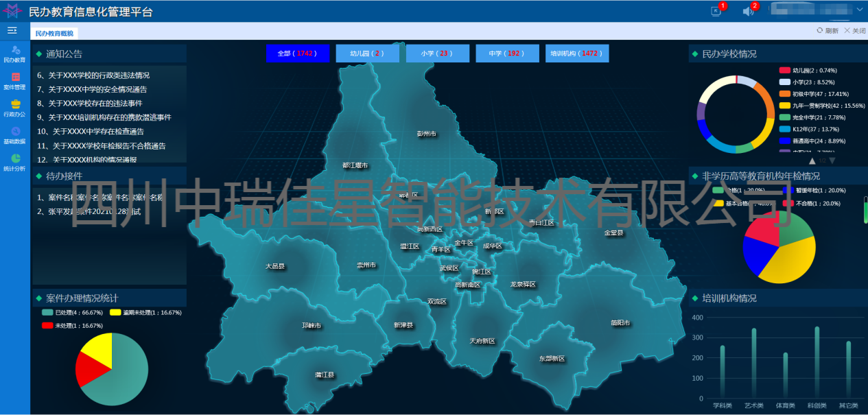Open the 统计分析 pie chart icon
Image resolution: width=868 pixels, height=415 pixels.
click(x=14, y=161)
